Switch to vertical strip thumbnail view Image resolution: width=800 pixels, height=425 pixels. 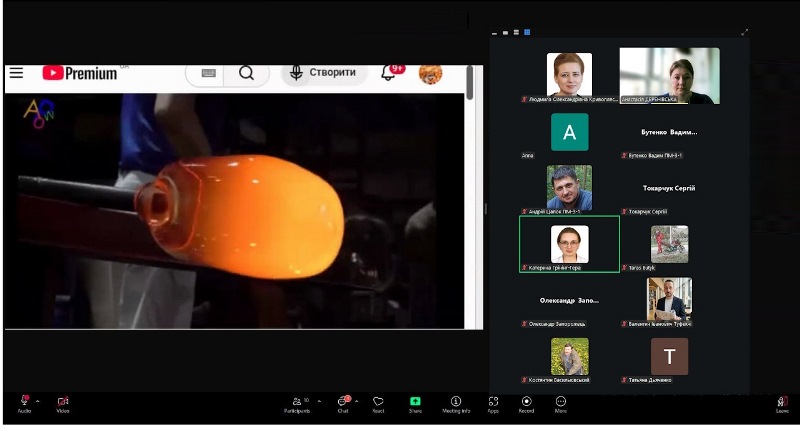(516, 33)
